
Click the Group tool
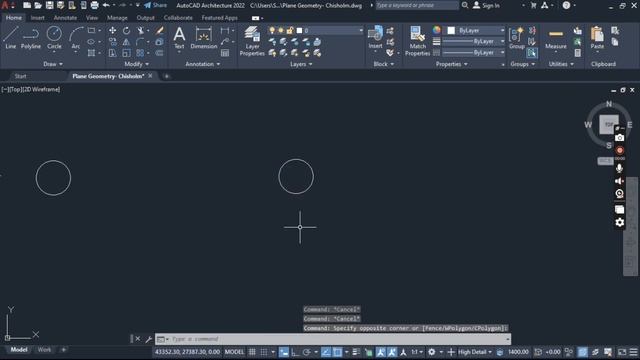[517, 38]
